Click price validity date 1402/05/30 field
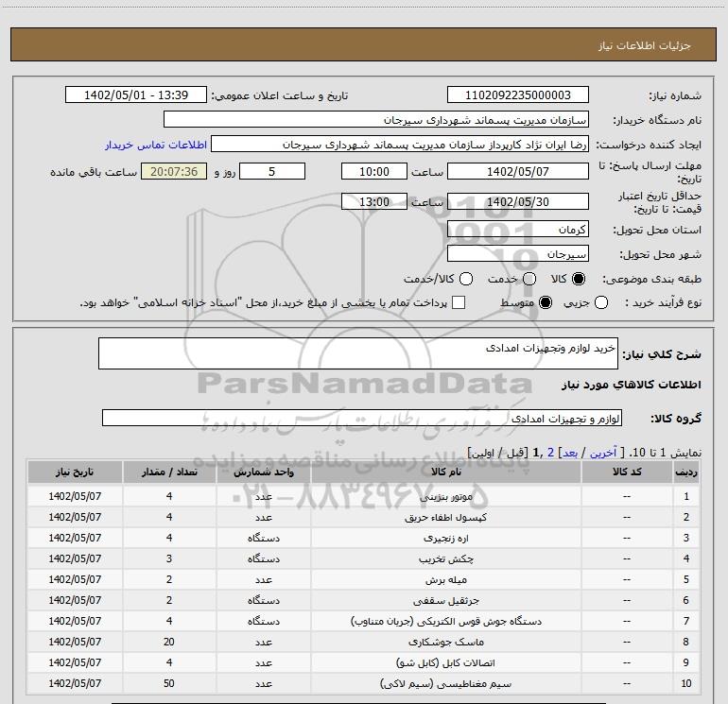The image size is (728, 704). 518,201
